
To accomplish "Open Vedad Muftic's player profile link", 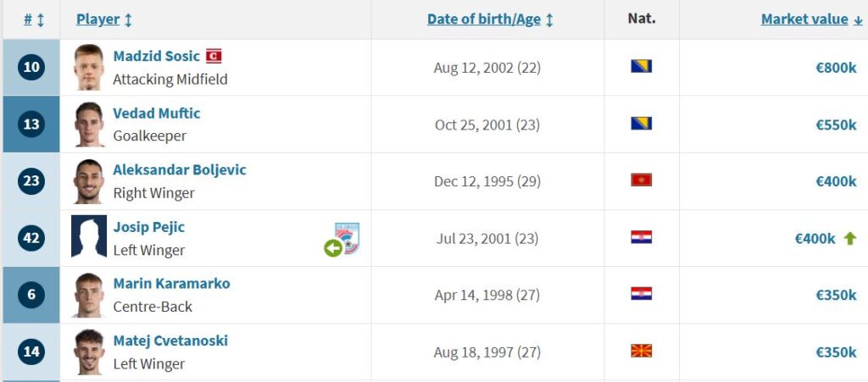I will point(157,113).
